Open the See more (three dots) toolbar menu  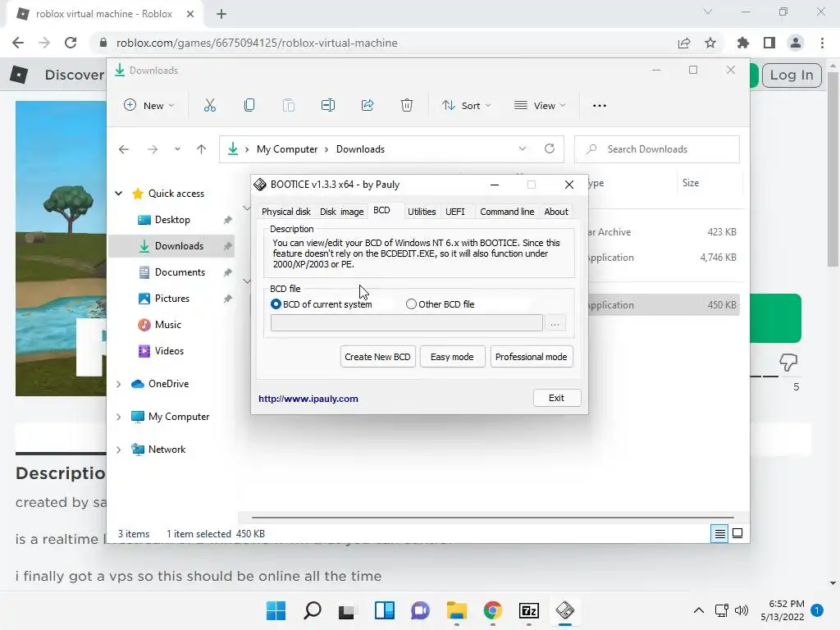pyautogui.click(x=600, y=106)
